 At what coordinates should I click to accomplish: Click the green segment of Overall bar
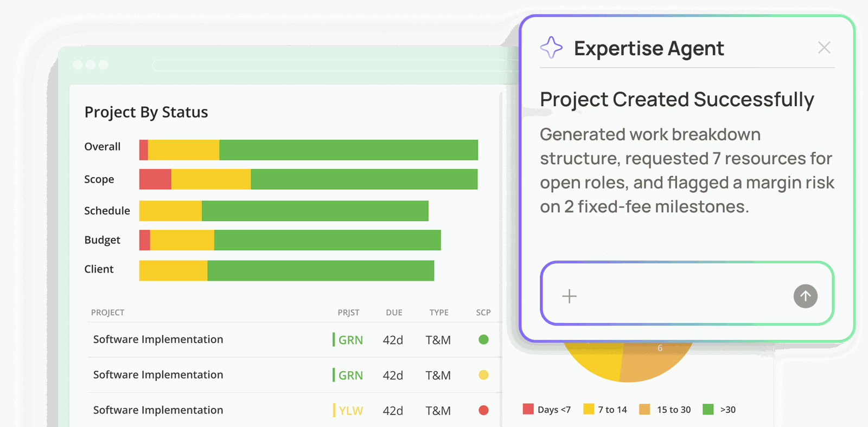[x=348, y=150]
